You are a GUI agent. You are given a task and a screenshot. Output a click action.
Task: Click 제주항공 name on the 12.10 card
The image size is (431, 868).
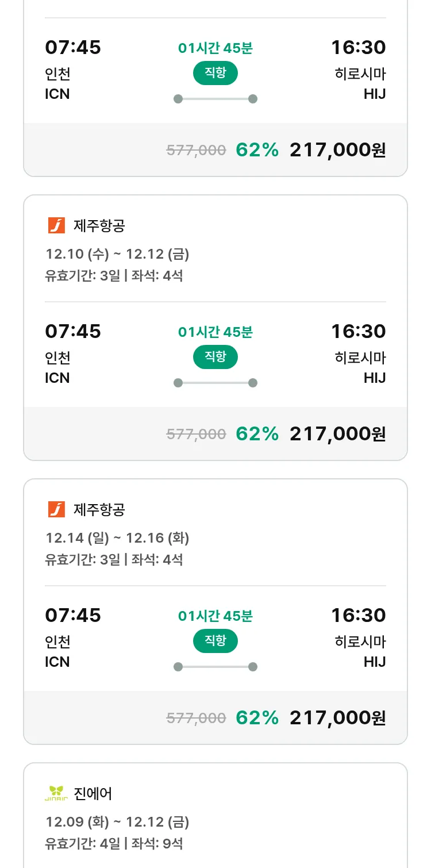(99, 225)
